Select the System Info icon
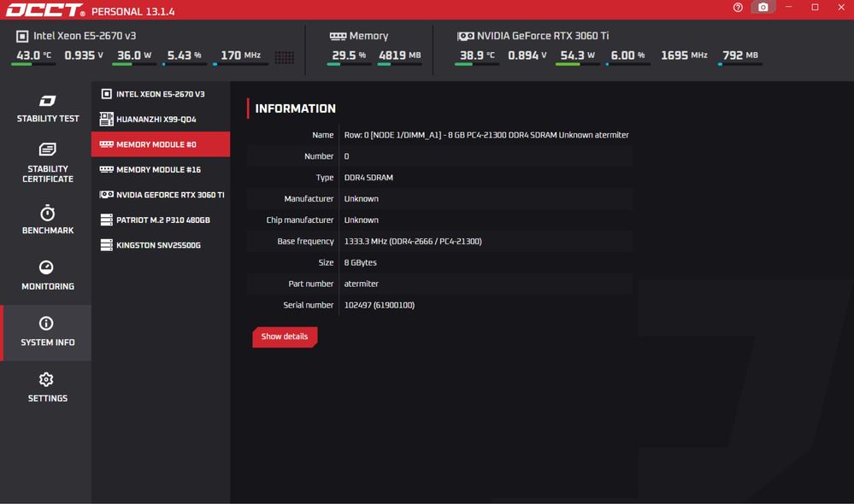854x504 pixels. [46, 323]
